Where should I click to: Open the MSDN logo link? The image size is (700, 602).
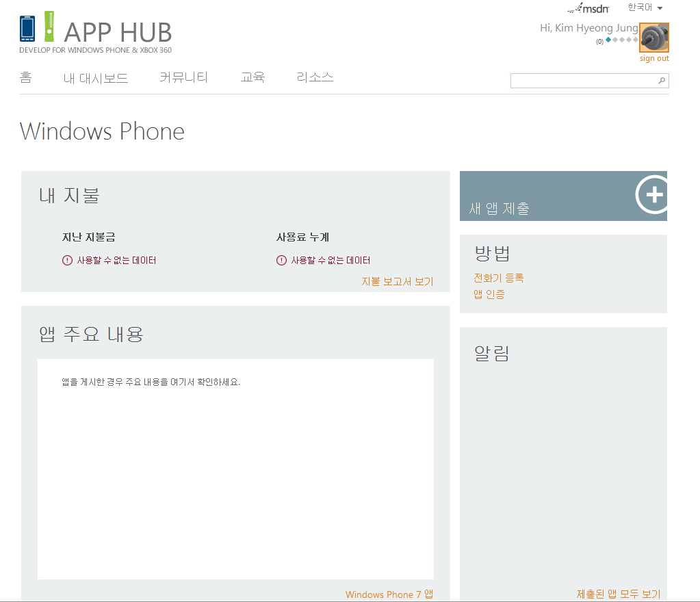pos(588,8)
